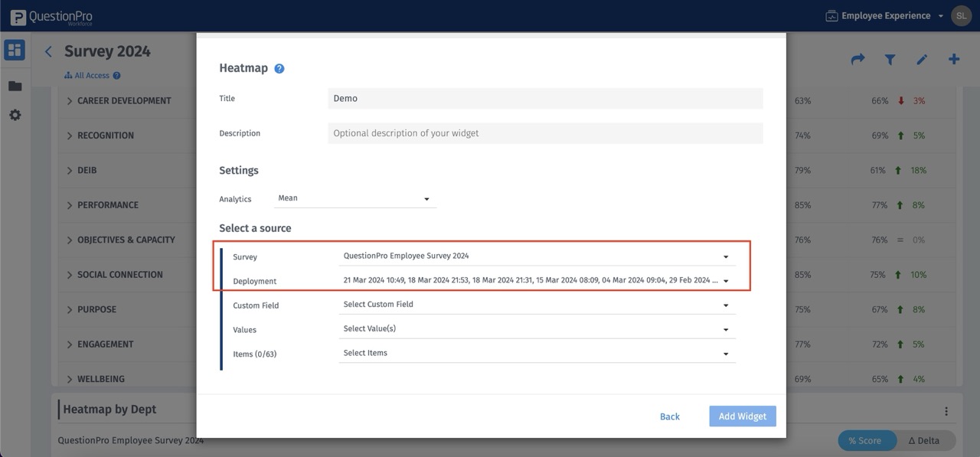980x457 pixels.
Task: Click the Add Widget button
Action: [741, 416]
